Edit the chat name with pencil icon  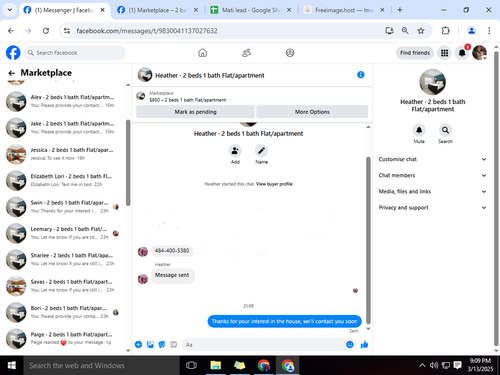(261, 151)
